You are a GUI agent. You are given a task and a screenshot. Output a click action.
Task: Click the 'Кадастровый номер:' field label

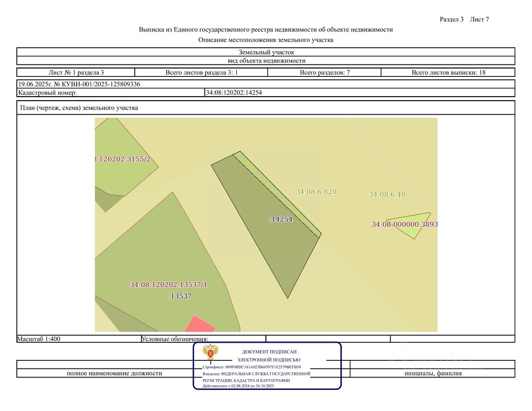tap(47, 92)
